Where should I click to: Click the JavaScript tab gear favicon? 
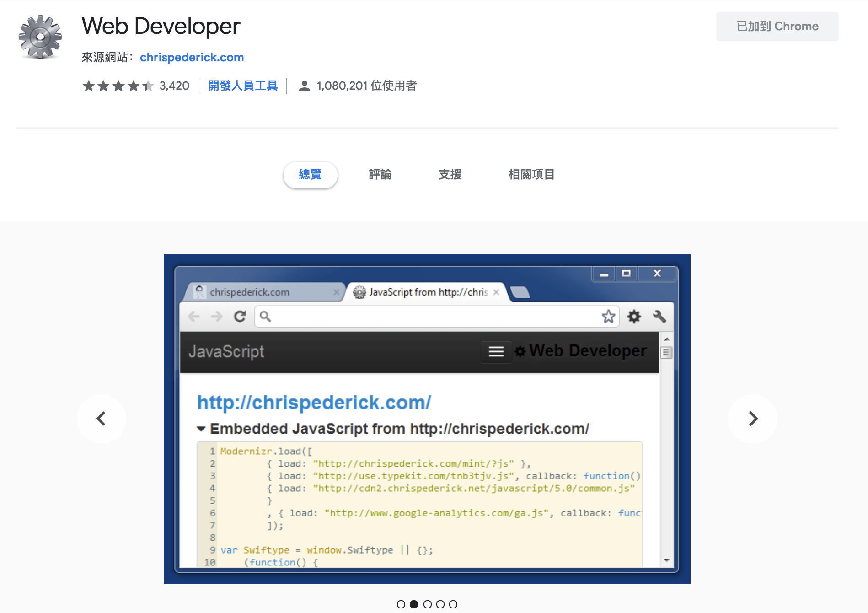tap(359, 292)
